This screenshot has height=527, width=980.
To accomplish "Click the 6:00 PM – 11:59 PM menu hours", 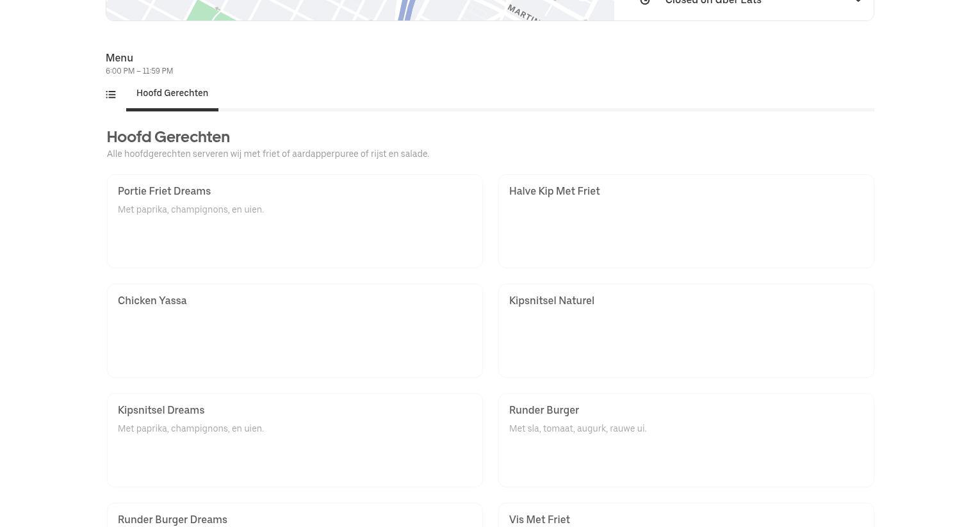I will (139, 71).
